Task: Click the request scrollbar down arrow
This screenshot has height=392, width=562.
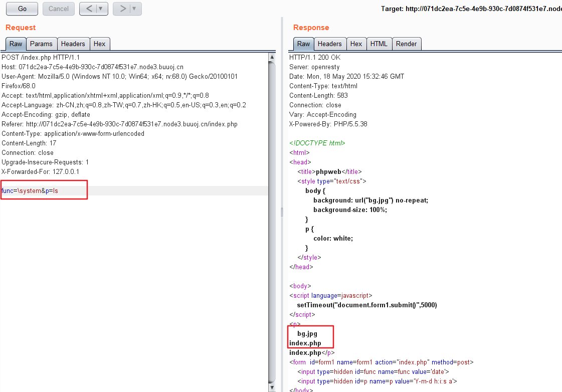Action: pyautogui.click(x=272, y=387)
